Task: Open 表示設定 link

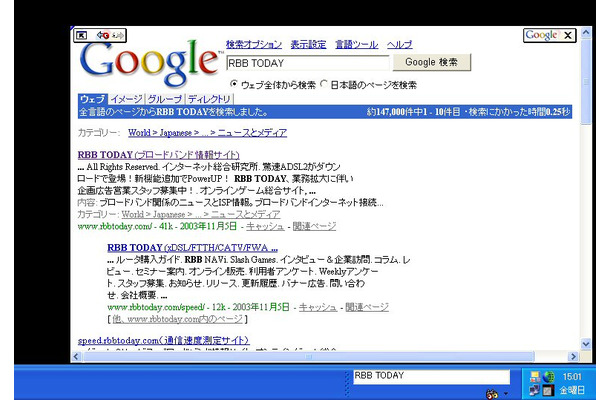Action: pos(309,44)
